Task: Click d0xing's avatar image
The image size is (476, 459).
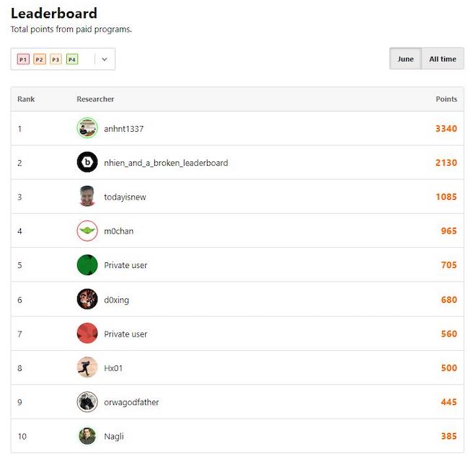Action: click(x=87, y=299)
